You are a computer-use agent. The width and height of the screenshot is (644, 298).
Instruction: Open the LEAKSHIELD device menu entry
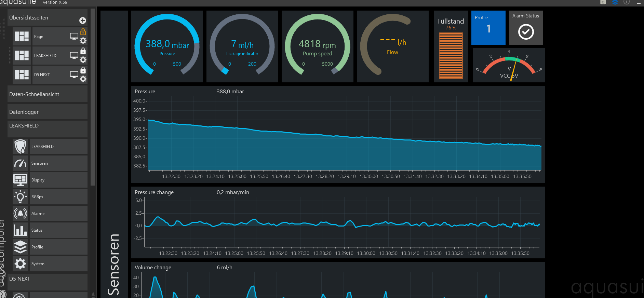point(58,147)
